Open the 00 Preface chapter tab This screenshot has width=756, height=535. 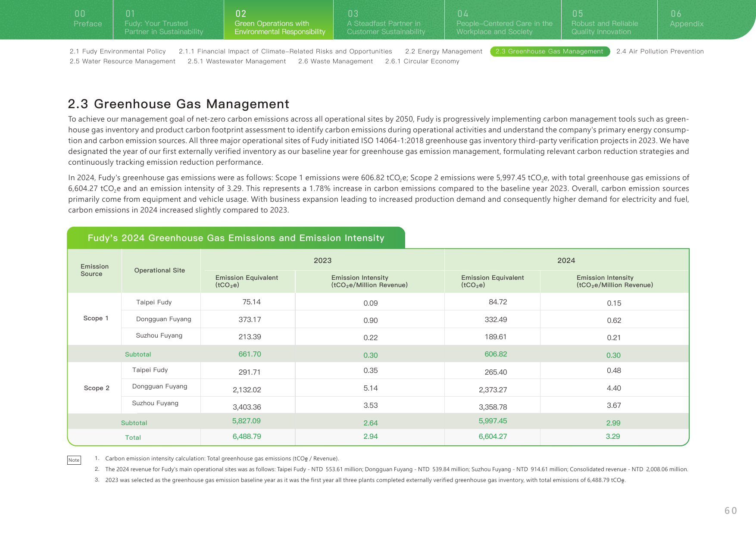[x=88, y=19]
